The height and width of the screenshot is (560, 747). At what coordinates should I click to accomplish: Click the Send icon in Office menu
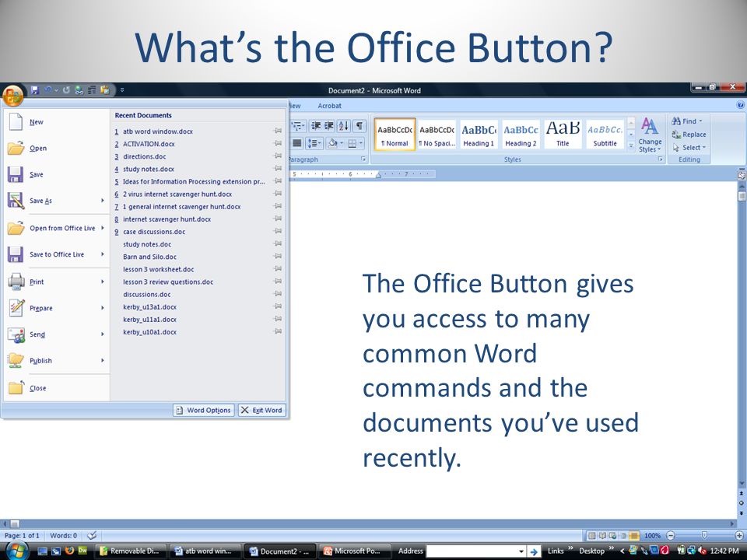(16, 334)
